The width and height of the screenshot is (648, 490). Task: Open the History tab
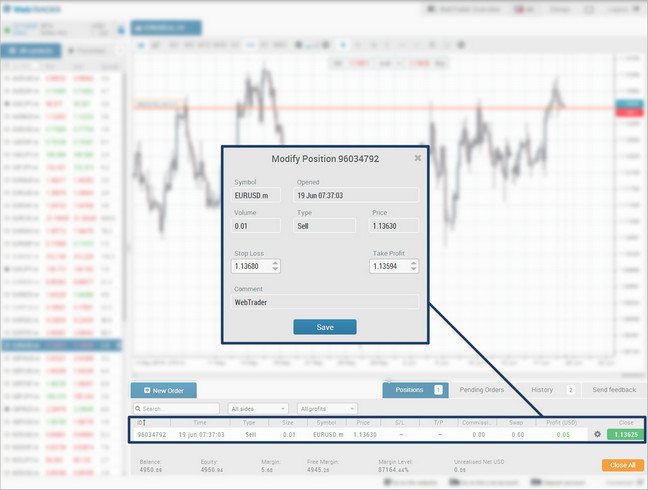pyautogui.click(x=542, y=389)
